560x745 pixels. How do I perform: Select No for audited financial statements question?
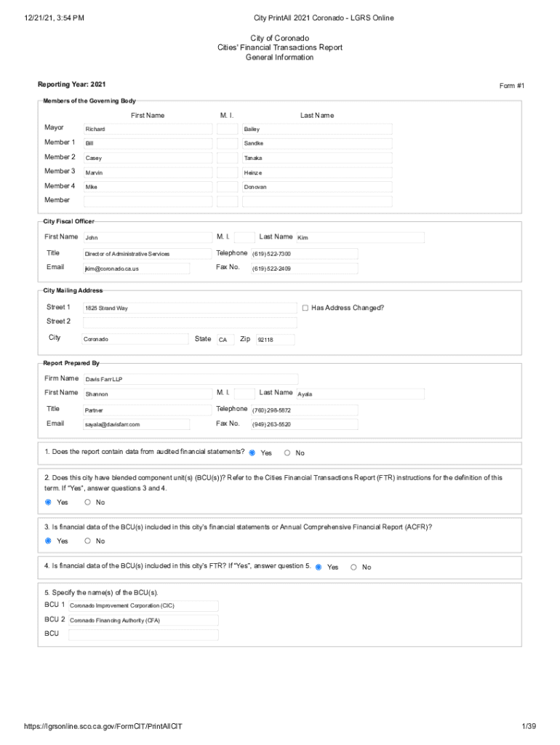tap(287, 453)
